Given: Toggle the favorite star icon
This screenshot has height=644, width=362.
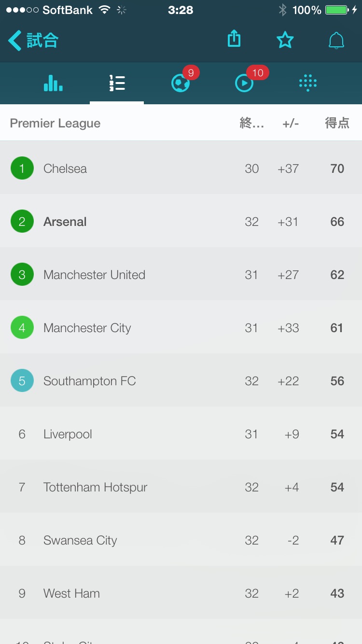Looking at the screenshot, I should (285, 40).
